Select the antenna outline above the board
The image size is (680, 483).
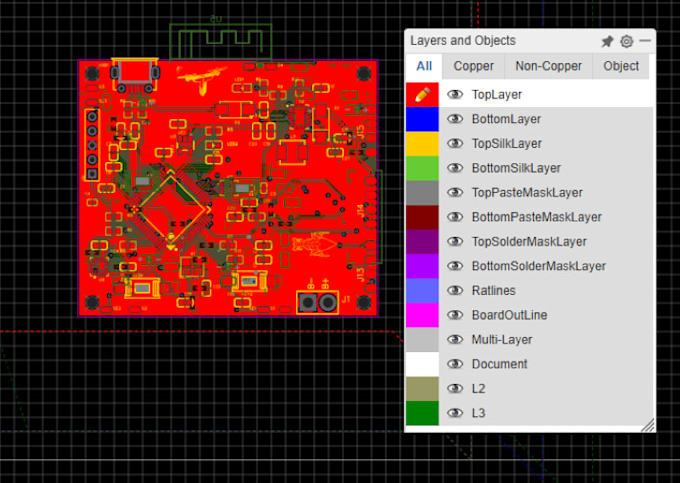[220, 41]
